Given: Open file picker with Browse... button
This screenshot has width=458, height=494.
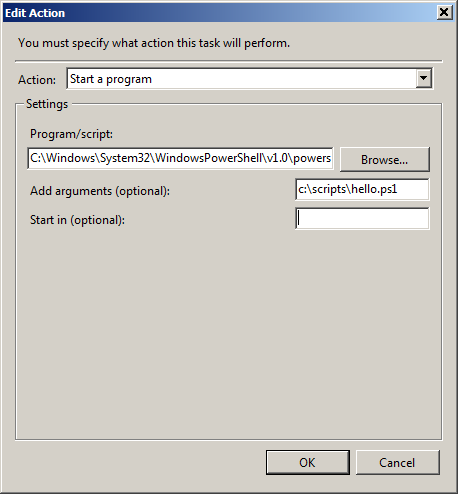Looking at the screenshot, I should tap(385, 160).
